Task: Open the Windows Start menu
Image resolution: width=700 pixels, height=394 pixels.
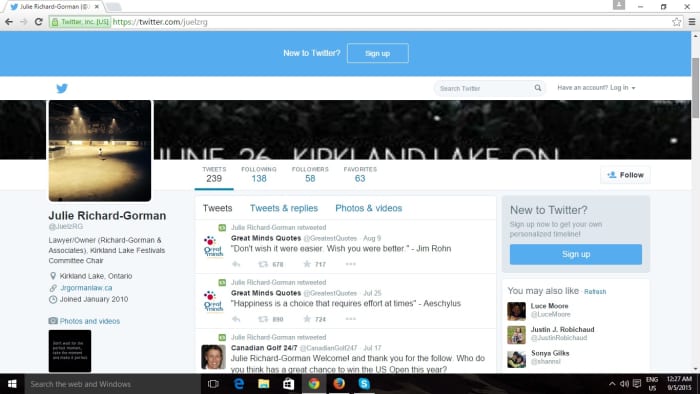Action: pos(12,384)
